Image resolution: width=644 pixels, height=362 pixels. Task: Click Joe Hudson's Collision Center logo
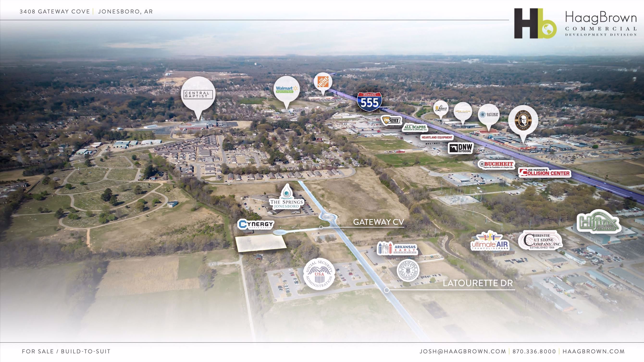[x=545, y=173]
